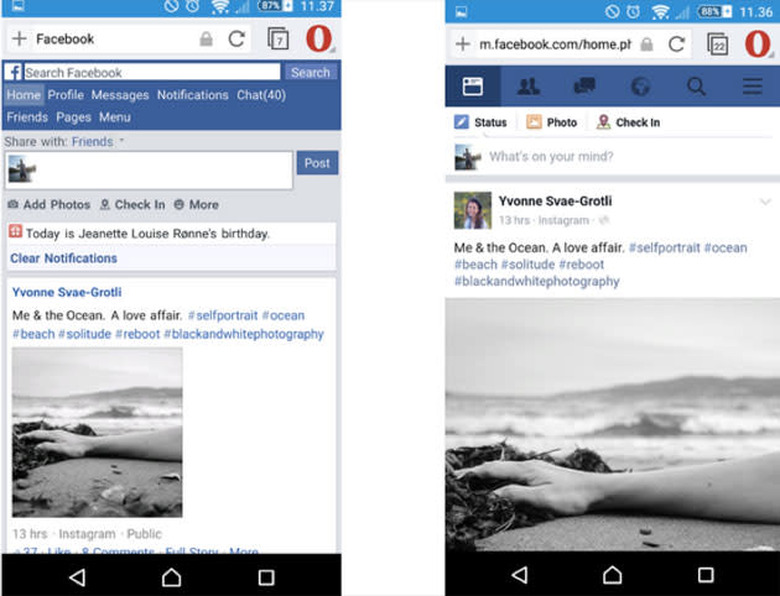Expand post options chevron on Yvonne's post

tap(766, 201)
